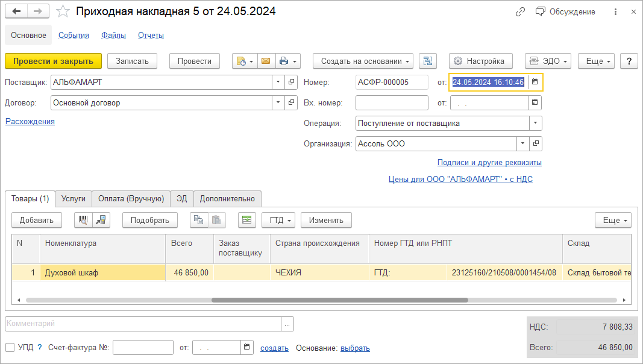
Task: Open related documents structure icon near Создать на основании
Action: 428,61
